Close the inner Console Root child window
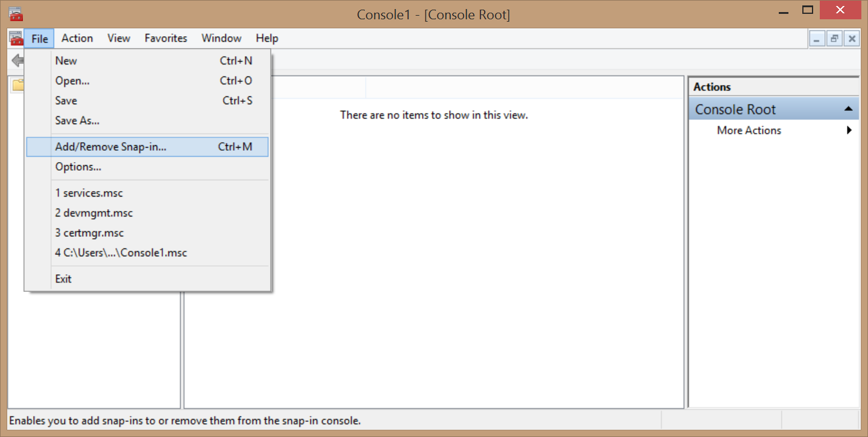This screenshot has width=868, height=437. (851, 39)
